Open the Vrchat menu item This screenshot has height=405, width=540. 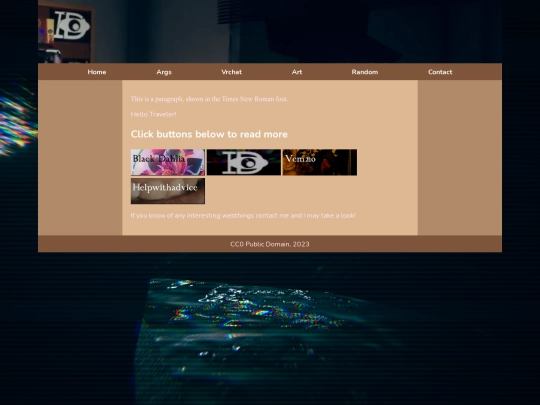point(231,72)
